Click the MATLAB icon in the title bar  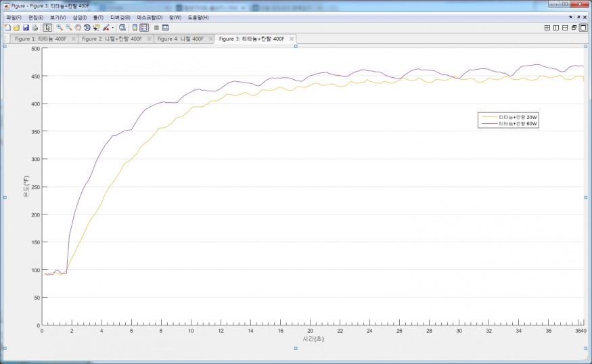click(x=6, y=5)
